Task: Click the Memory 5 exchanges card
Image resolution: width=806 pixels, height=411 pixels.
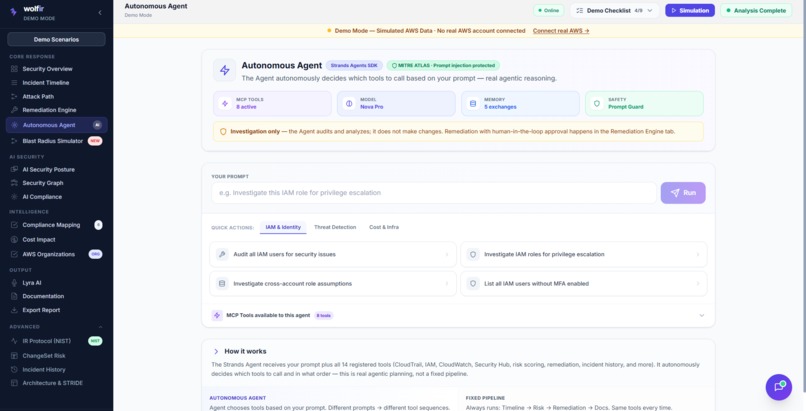Action: coord(520,103)
